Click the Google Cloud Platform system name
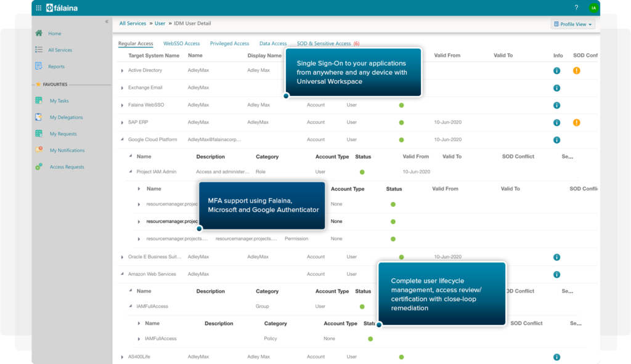631x364 pixels. click(x=153, y=140)
